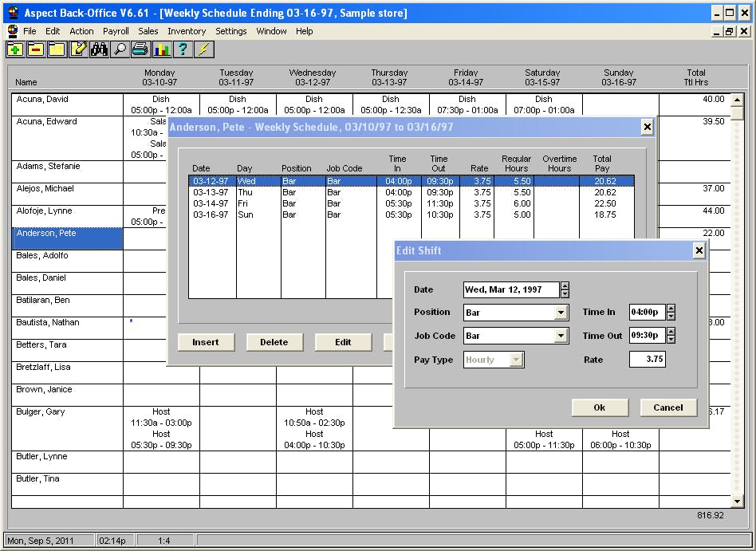Screen dimensions: 756x551
Task: Click the lightning bolt toolbar icon
Action: click(x=203, y=49)
